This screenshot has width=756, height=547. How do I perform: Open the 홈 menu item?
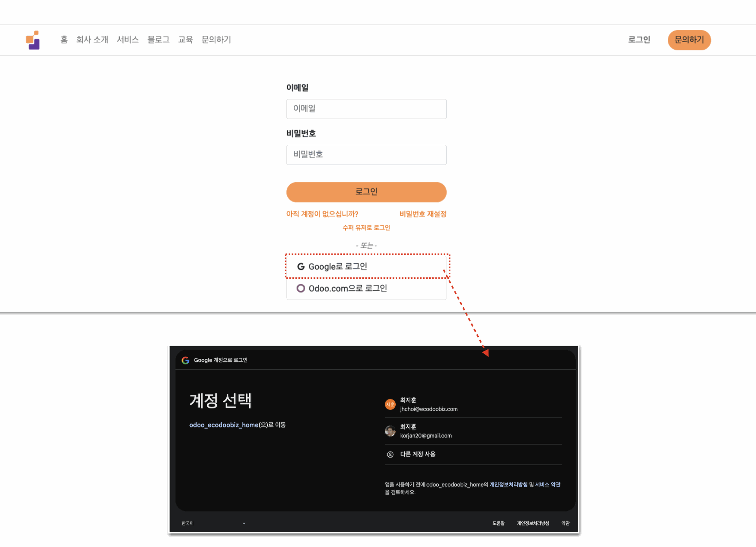pyautogui.click(x=64, y=40)
